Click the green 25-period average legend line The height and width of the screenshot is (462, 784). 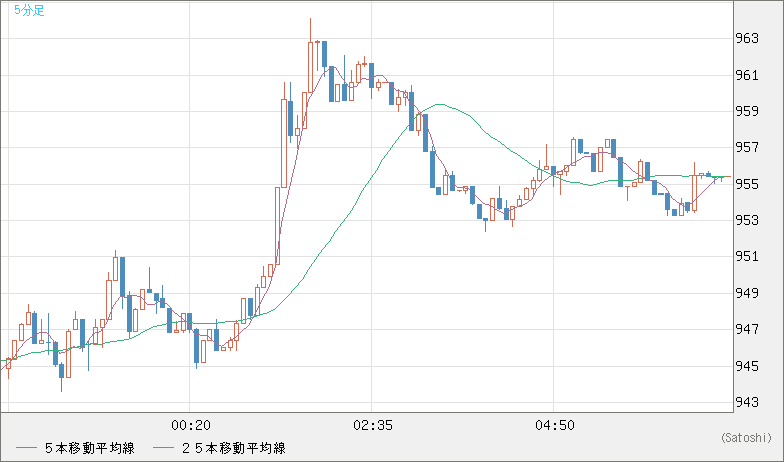coord(164,448)
